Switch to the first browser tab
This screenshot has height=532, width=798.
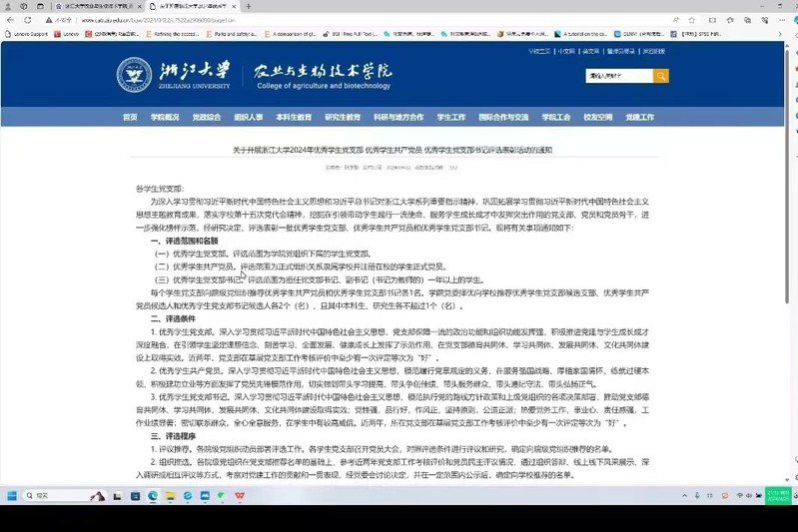tap(98, 7)
